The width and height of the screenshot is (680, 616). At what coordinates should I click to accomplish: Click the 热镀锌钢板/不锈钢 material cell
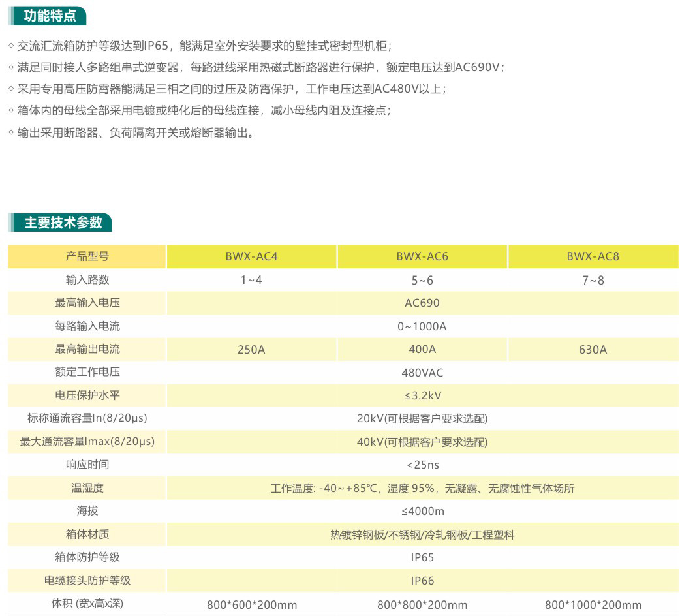tap(422, 534)
